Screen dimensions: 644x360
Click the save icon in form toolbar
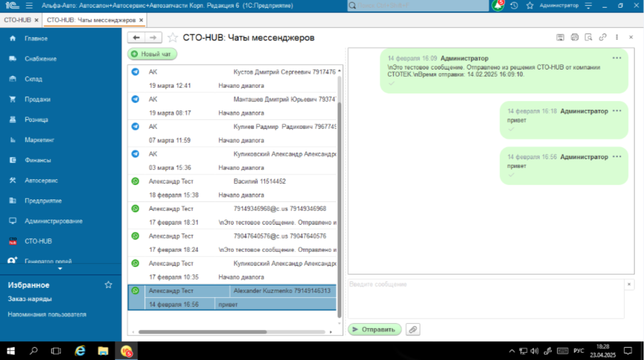click(560, 37)
